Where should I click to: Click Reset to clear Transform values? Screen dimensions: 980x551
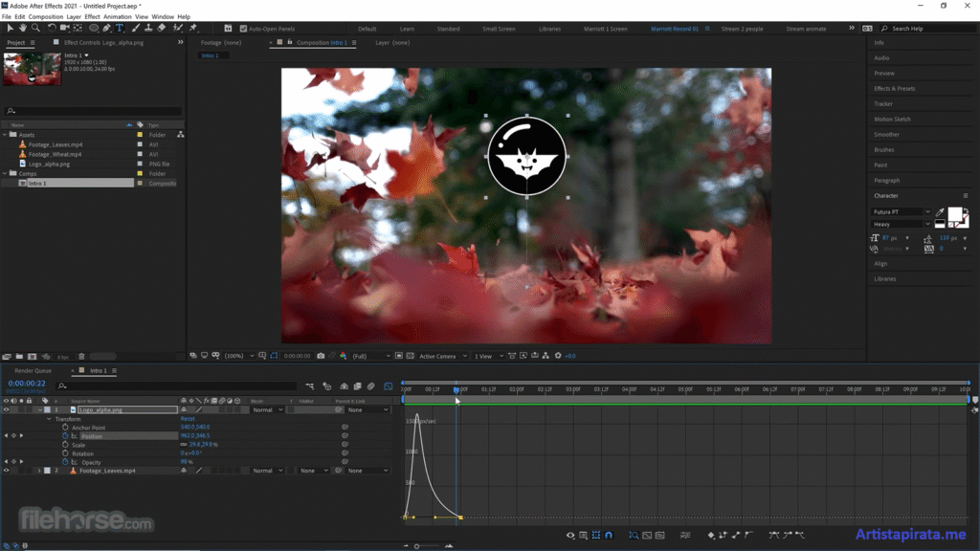pos(189,419)
